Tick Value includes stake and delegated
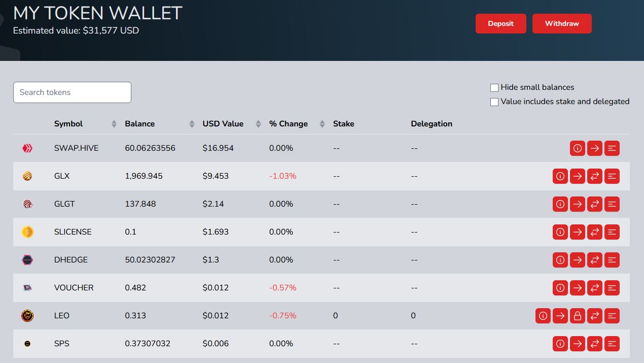644x363 pixels. pyautogui.click(x=494, y=102)
